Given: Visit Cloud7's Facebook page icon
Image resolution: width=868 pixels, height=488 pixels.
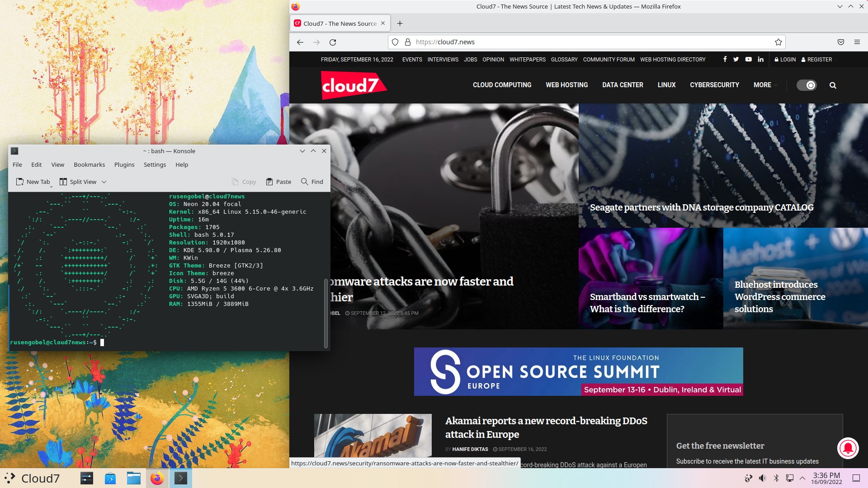Looking at the screenshot, I should (x=725, y=59).
